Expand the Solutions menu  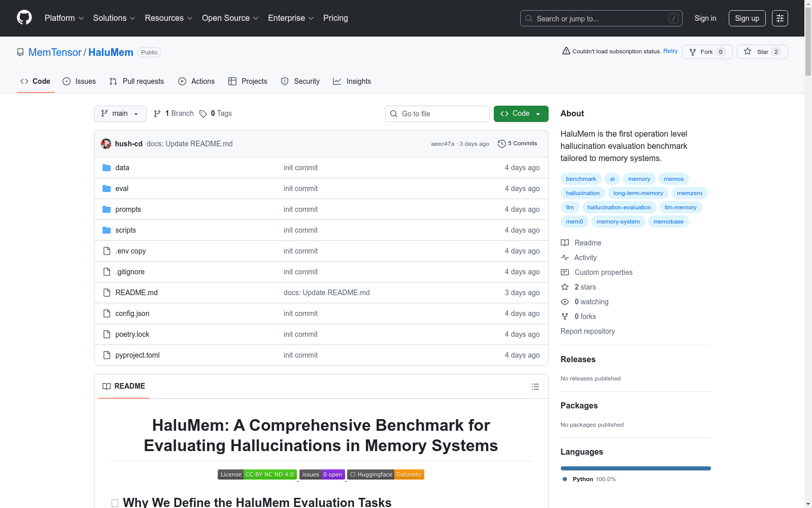tap(114, 18)
